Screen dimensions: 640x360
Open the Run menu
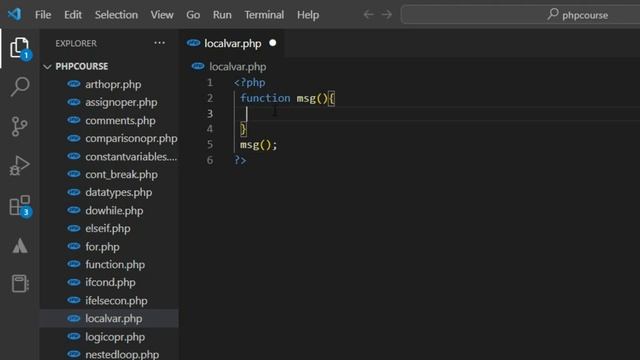coord(222,15)
